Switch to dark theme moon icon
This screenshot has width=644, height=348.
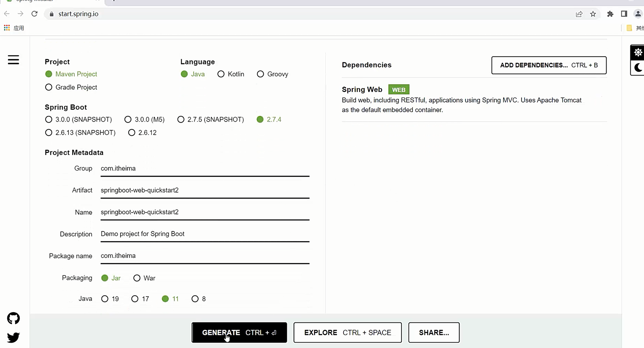click(x=638, y=68)
